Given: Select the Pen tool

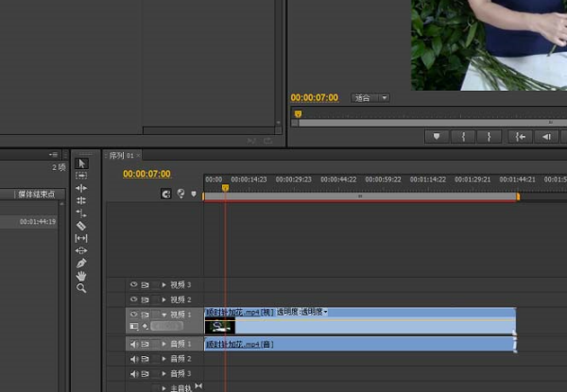Looking at the screenshot, I should point(81,263).
